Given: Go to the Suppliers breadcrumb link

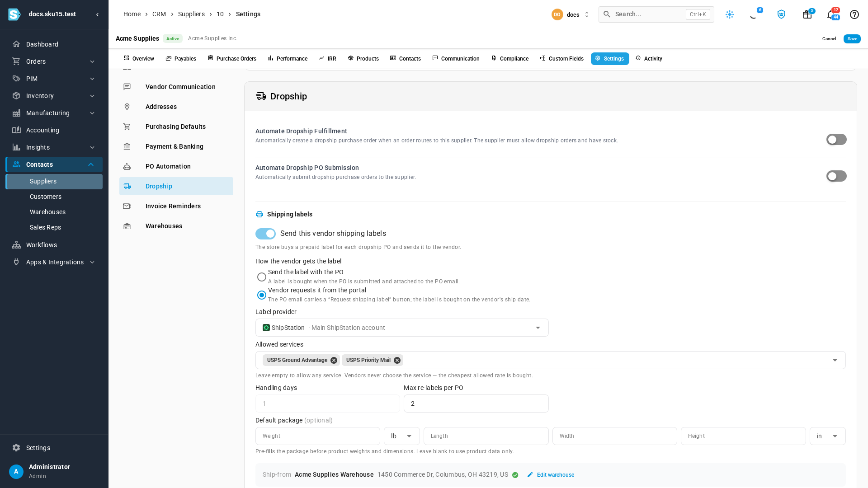Looking at the screenshot, I should [x=191, y=14].
